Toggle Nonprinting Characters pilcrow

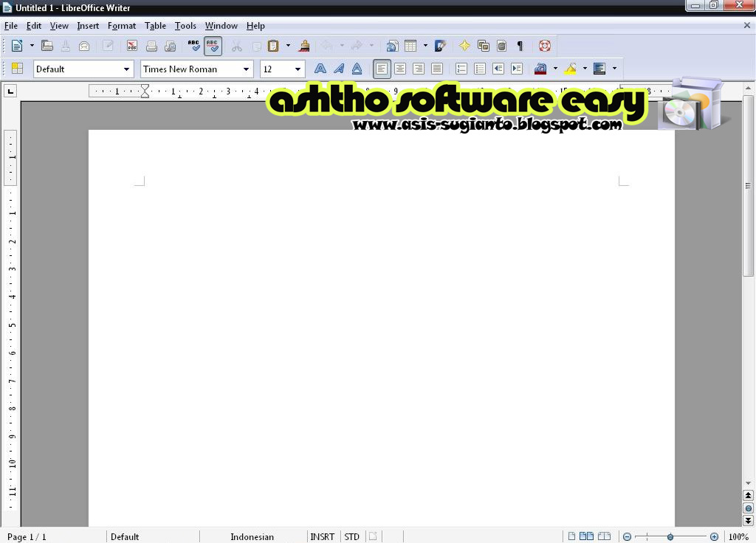(x=520, y=46)
